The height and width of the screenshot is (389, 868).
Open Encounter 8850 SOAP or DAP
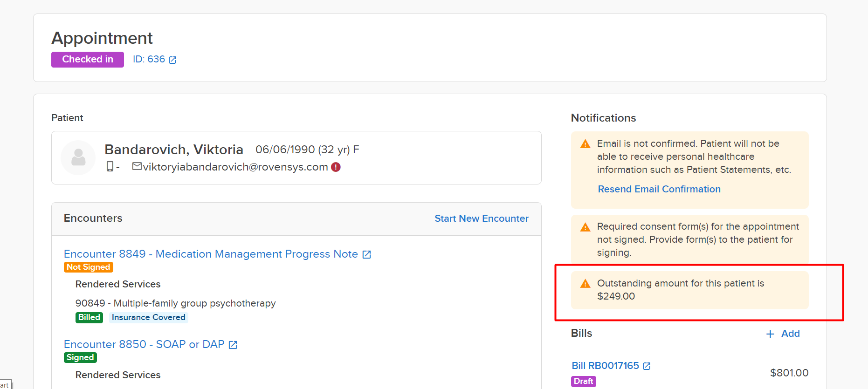pos(144,344)
